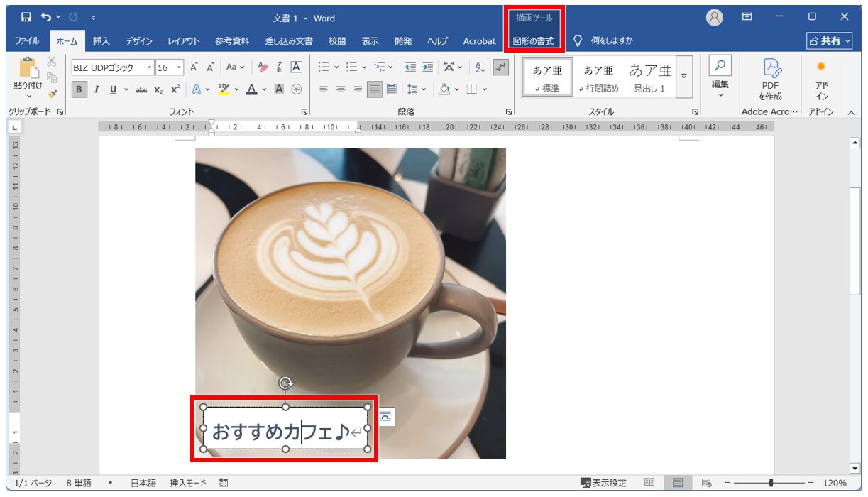Open the font name BIZ UDPゴシック dropdown

[150, 68]
